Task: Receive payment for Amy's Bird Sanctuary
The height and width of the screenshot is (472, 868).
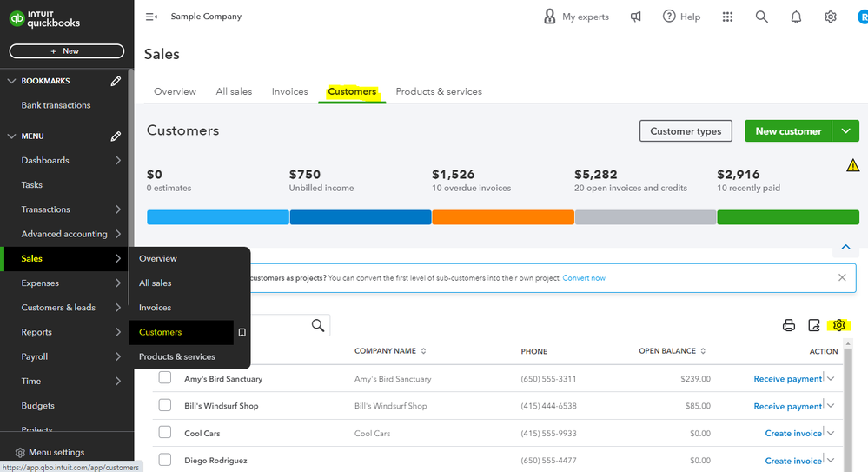Action: pos(788,379)
